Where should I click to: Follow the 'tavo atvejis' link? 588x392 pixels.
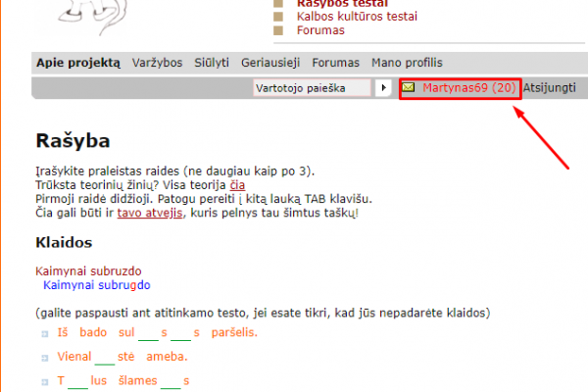(x=150, y=213)
